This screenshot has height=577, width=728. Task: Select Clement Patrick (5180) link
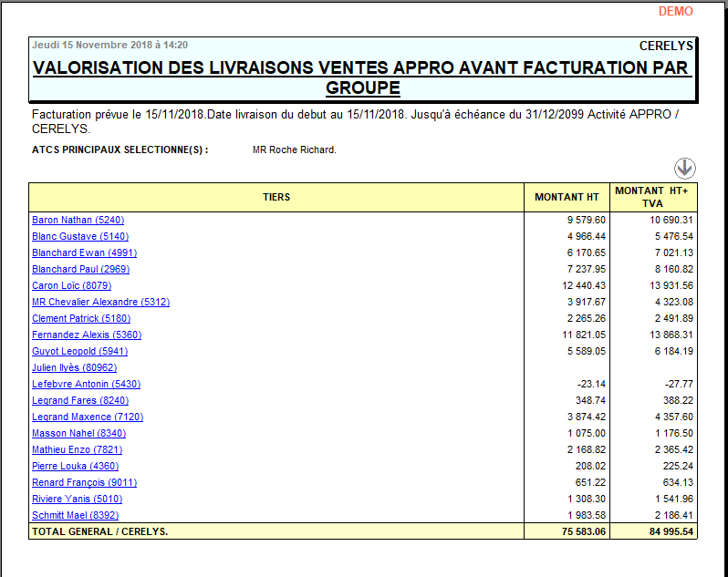81,318
